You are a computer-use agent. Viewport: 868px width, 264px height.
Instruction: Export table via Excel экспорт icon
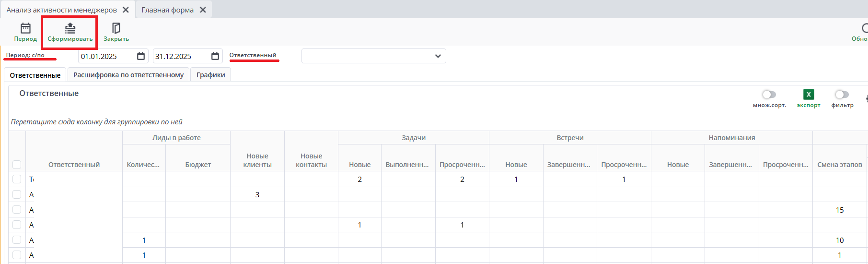click(808, 95)
